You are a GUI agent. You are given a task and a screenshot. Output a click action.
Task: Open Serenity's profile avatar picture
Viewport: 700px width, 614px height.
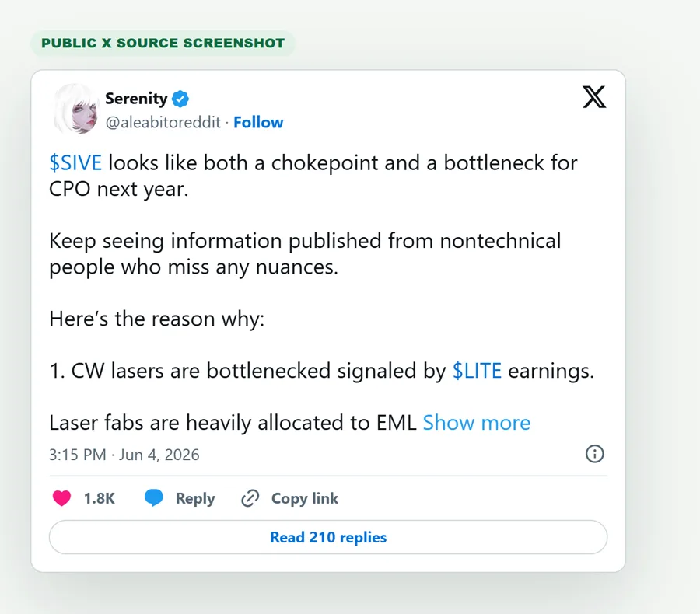(75, 109)
